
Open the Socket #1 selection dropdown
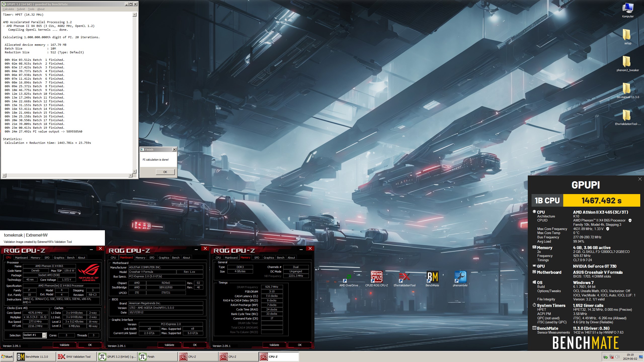(x=35, y=335)
